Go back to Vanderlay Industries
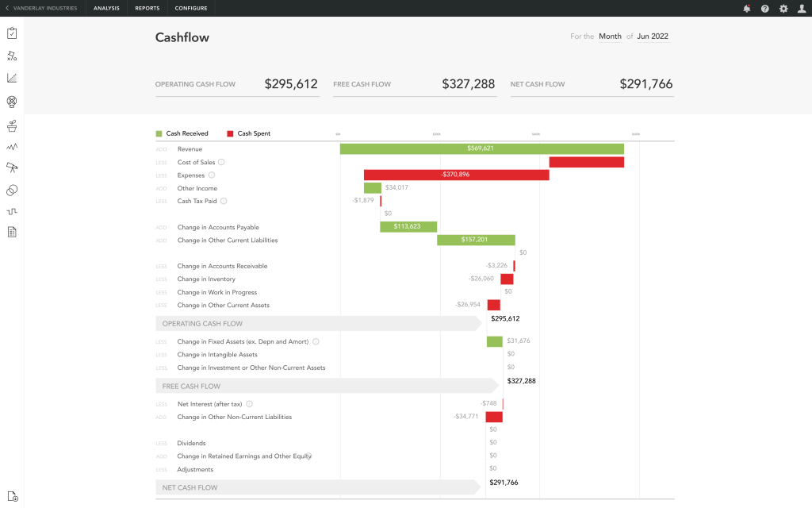The image size is (812, 508). (41, 8)
